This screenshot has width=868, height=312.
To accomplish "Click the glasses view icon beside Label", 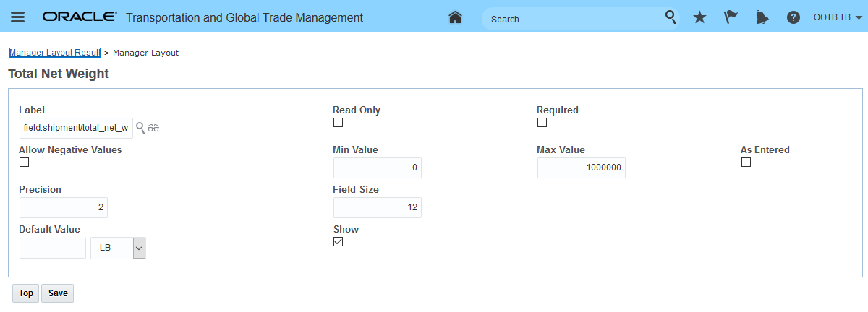I will point(153,128).
